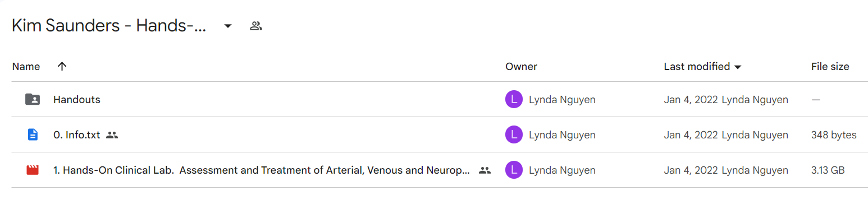The width and height of the screenshot is (868, 209).
Task: Open the Handouts folder
Action: (77, 100)
